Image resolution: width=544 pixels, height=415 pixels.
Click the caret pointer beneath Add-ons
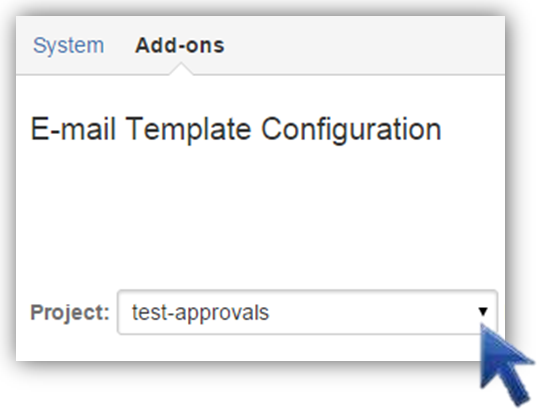tap(181, 69)
